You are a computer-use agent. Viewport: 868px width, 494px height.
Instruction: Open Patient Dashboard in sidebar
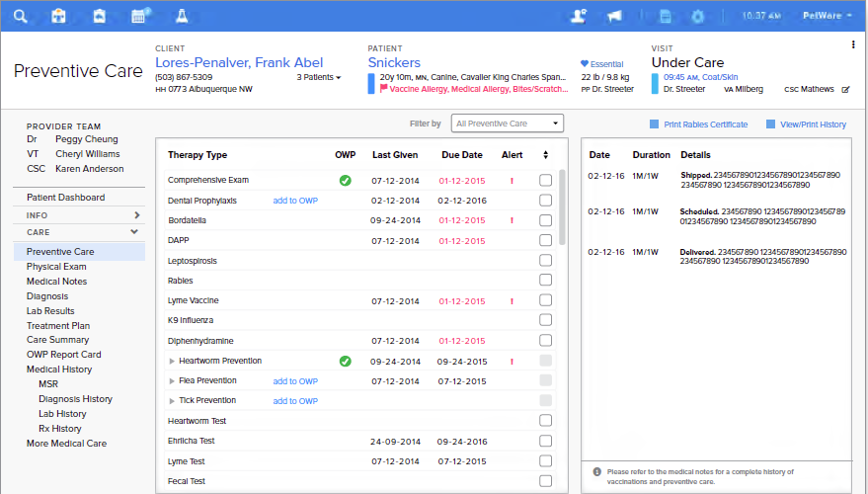point(66,198)
